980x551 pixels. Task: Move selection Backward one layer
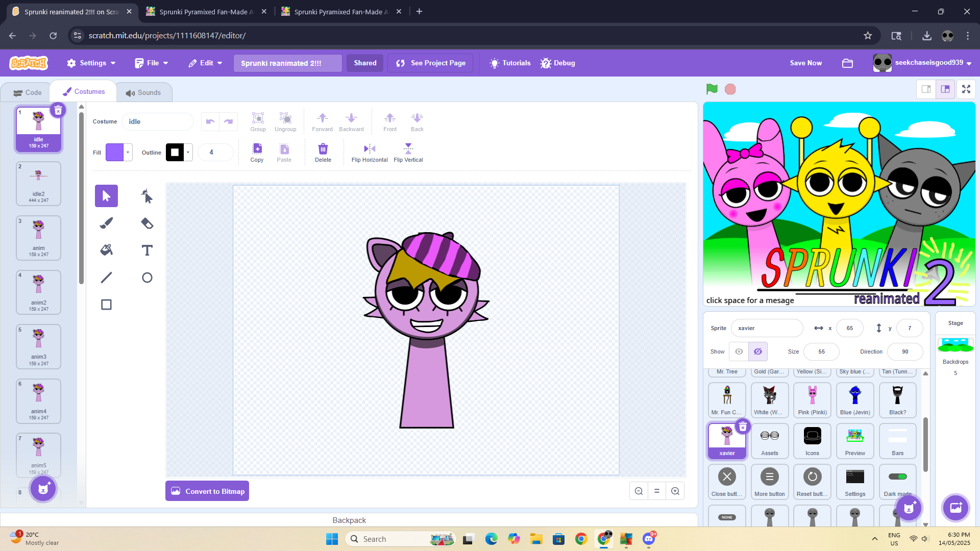351,122
